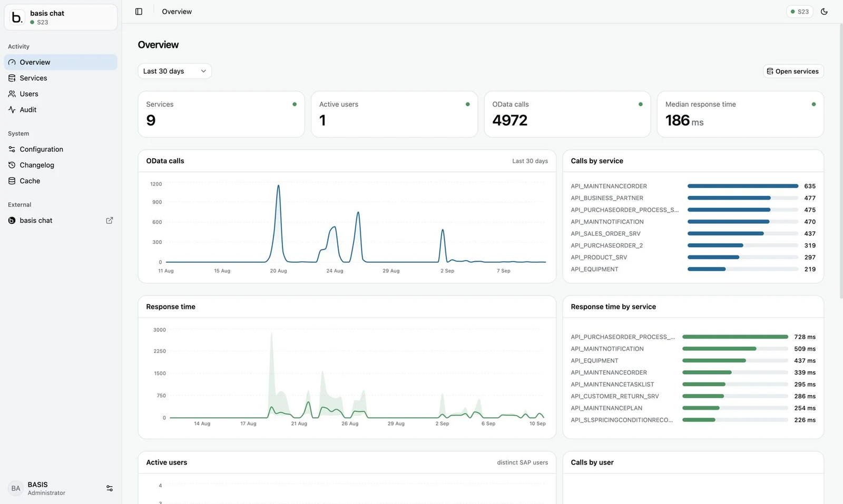Toggle the sidebar panel icon
This screenshot has height=504, width=843.
139,12
